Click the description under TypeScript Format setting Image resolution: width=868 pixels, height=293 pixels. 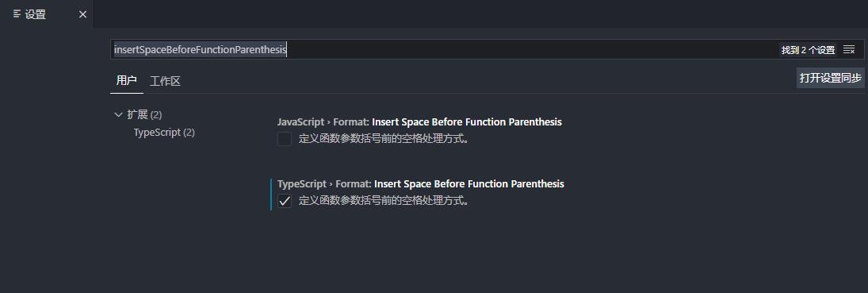click(x=384, y=201)
